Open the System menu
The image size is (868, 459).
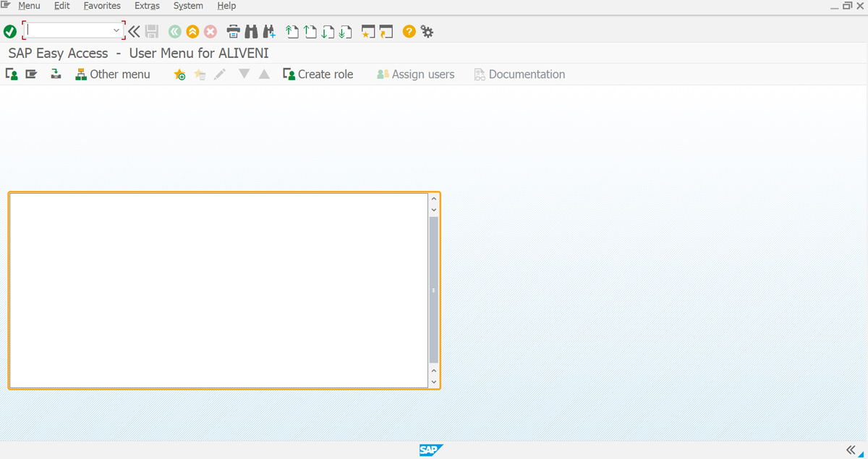click(188, 6)
